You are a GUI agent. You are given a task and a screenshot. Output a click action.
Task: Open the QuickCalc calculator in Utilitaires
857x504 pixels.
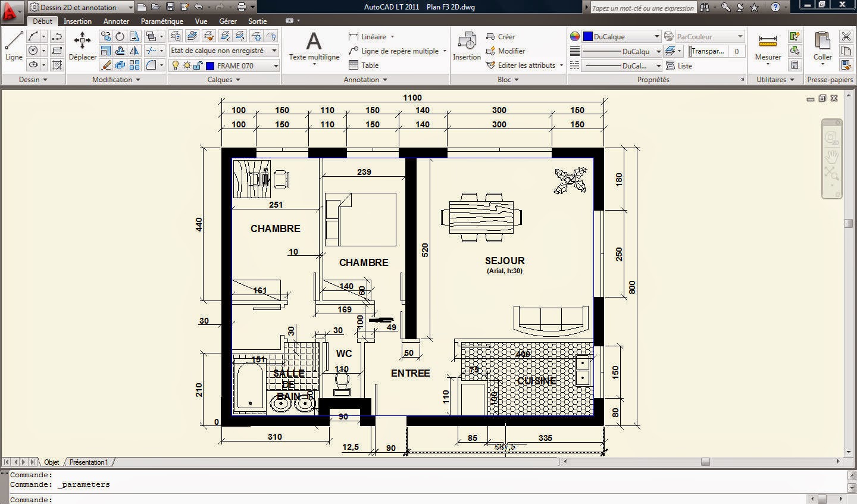(796, 64)
